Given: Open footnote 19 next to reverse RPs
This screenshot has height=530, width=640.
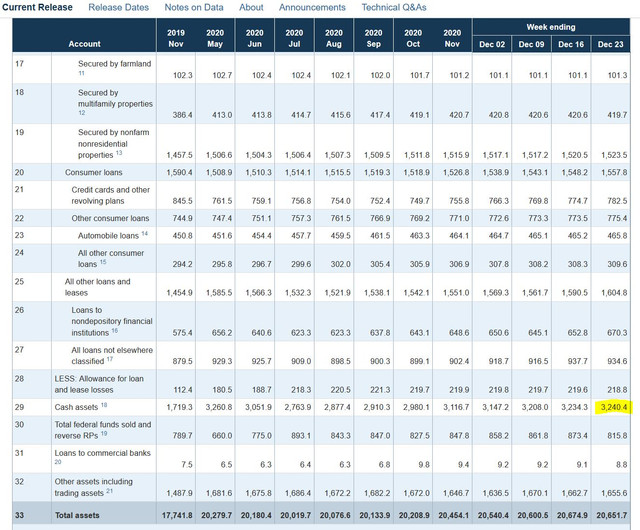Looking at the screenshot, I should pos(104,433).
